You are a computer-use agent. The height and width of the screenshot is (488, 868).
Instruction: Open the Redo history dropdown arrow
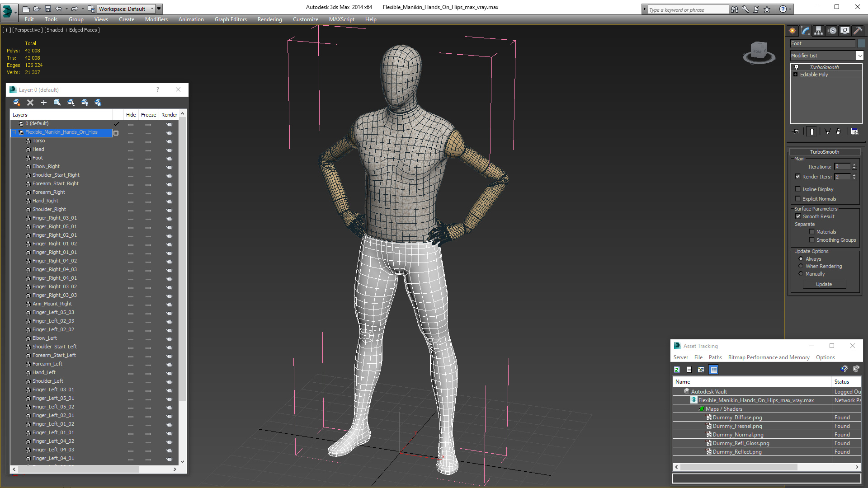click(82, 9)
